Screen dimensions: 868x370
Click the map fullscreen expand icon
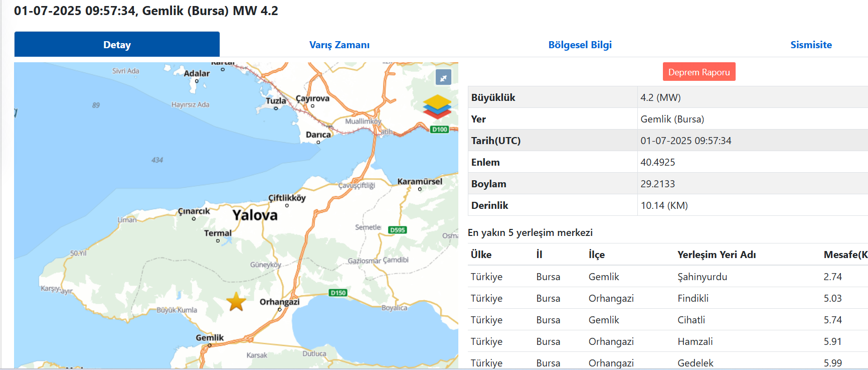pos(443,77)
